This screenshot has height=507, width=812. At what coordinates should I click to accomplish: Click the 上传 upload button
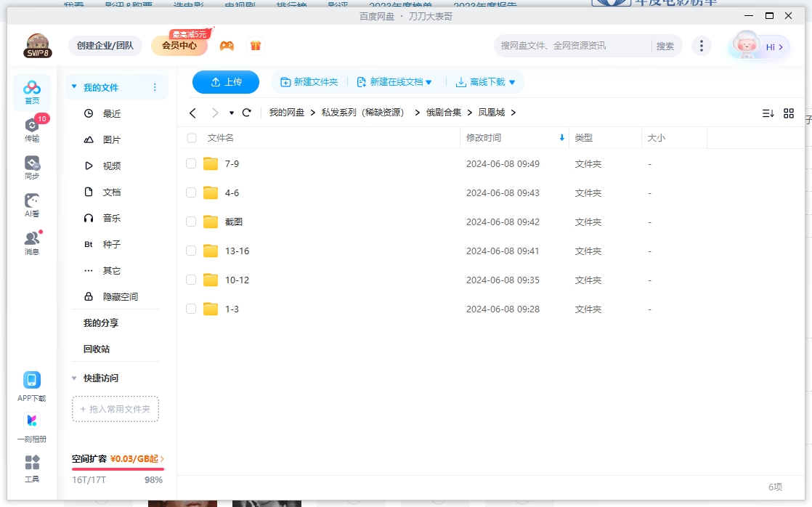click(226, 82)
